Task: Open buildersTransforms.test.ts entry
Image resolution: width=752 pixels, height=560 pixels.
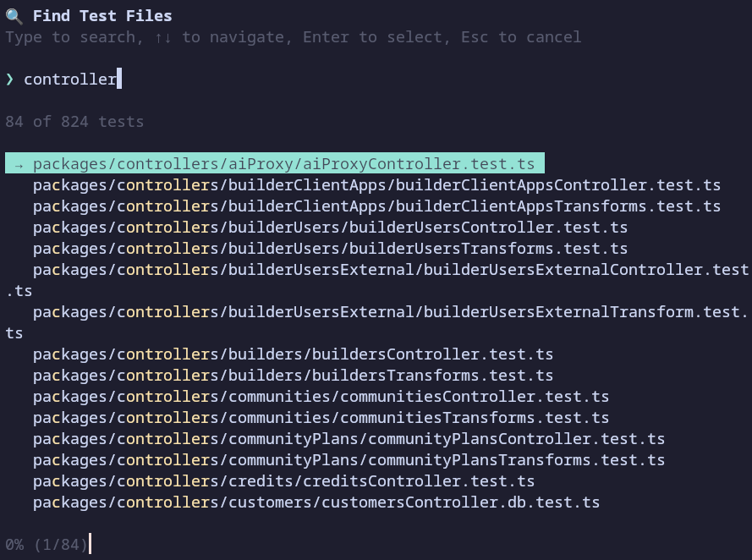Action: (x=293, y=376)
